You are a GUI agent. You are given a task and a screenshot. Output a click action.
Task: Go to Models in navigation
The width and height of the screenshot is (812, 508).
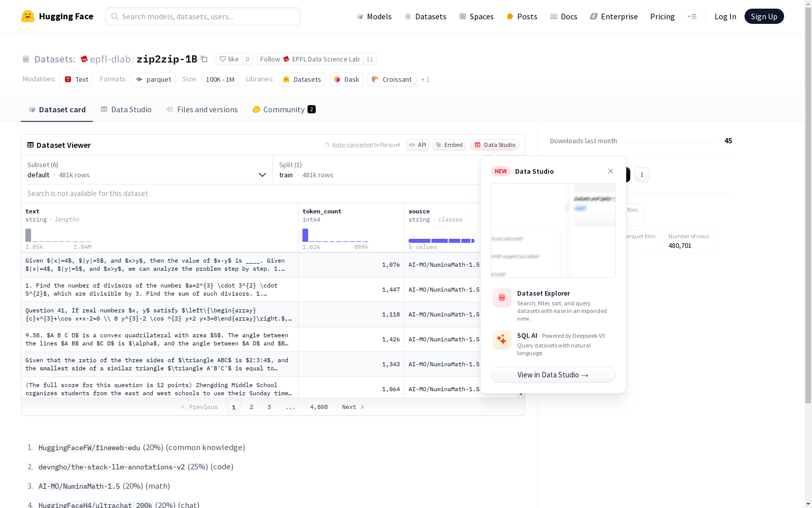coord(374,16)
